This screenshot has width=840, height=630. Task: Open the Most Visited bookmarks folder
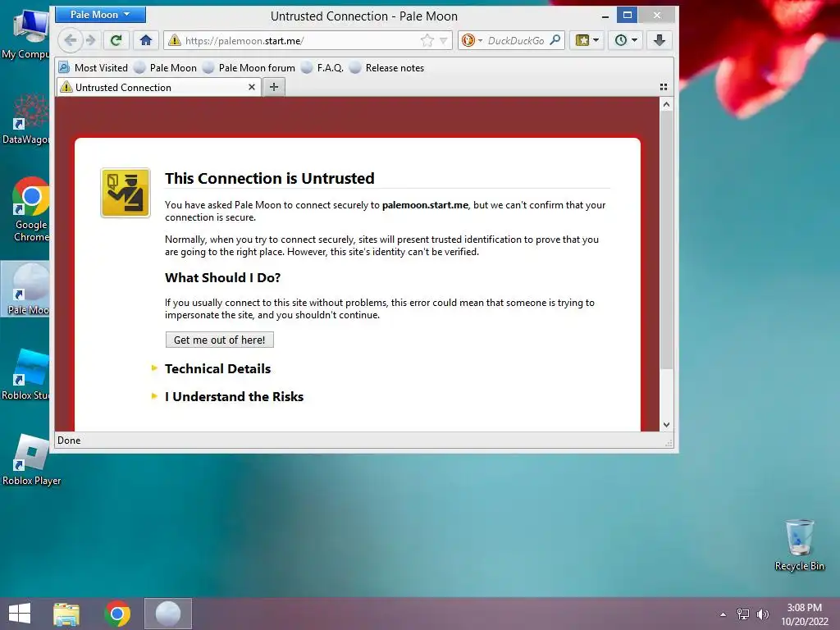tap(94, 67)
